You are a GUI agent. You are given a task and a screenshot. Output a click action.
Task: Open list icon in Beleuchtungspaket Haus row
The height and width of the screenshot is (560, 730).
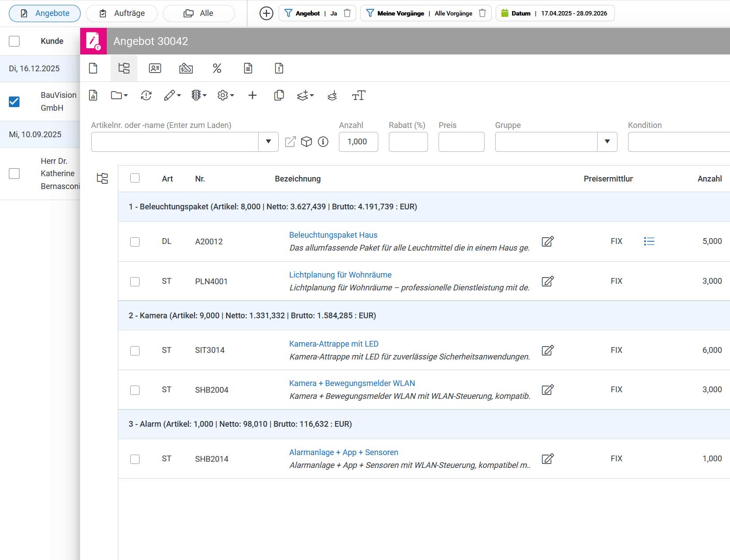(x=649, y=241)
